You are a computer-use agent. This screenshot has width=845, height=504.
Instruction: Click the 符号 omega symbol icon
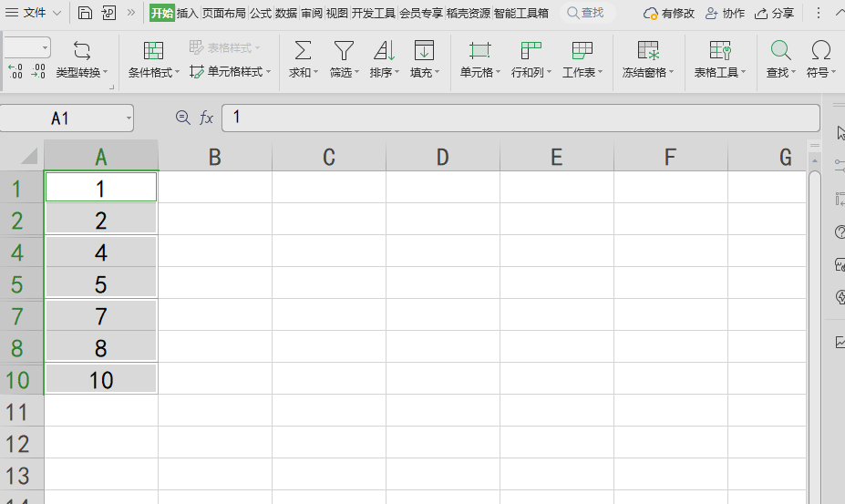(820, 51)
